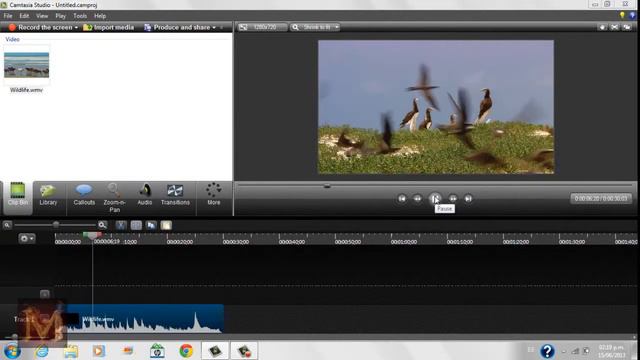This screenshot has height=360, width=640.
Task: Click the track height slider at bottom left
Action: pos(14,336)
